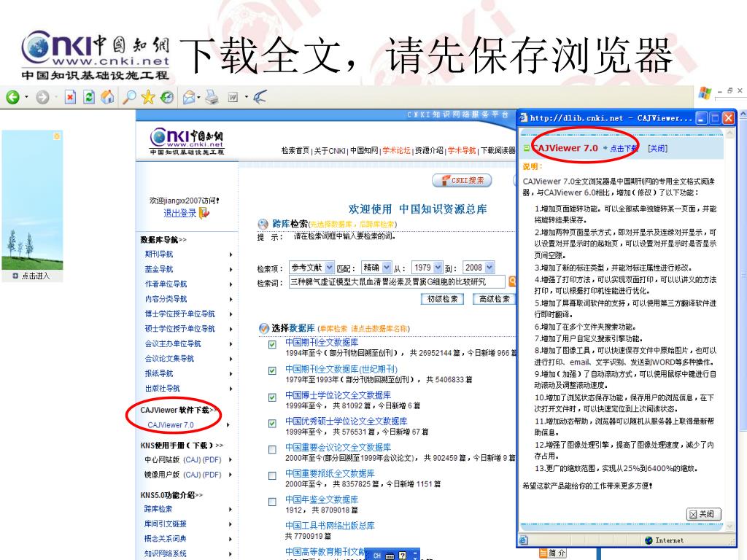The height and width of the screenshot is (560, 747).
Task: Click the 跨库检索 sidebar link
Action: 158,509
